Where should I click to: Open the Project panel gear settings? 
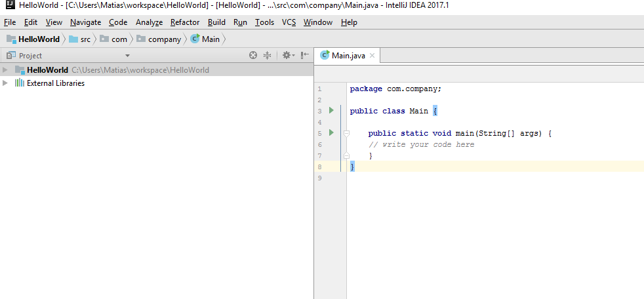click(289, 56)
